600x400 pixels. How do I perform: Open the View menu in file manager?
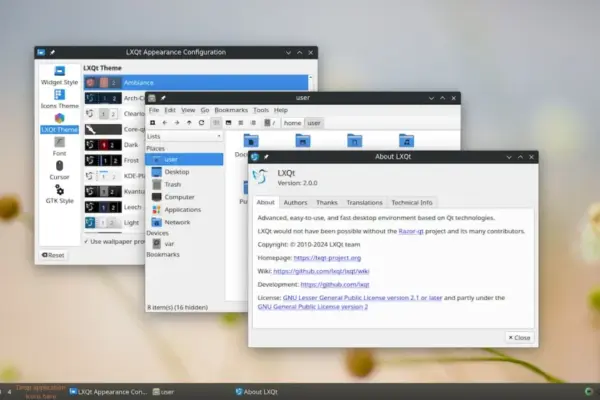tap(188, 110)
